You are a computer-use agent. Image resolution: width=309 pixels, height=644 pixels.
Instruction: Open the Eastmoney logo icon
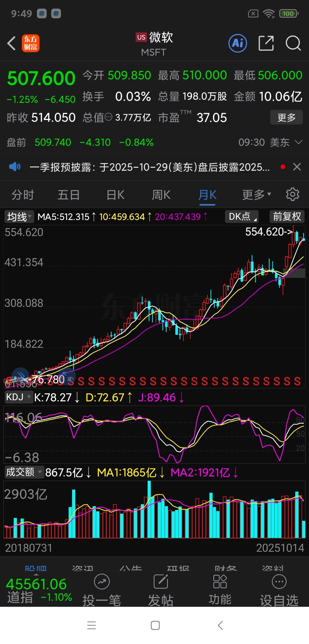[x=31, y=44]
